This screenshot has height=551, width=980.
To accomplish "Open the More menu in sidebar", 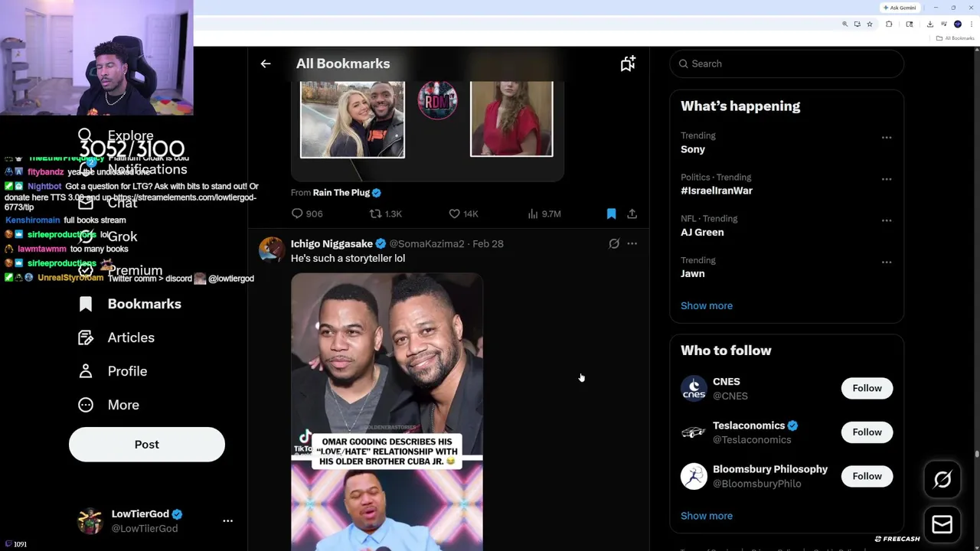I will coord(108,405).
